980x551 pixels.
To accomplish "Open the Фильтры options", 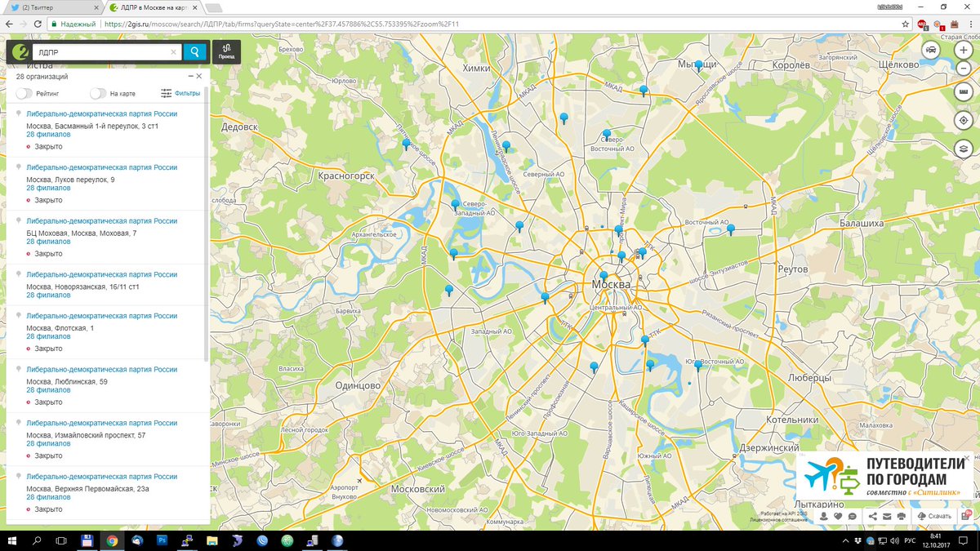I will click(180, 94).
